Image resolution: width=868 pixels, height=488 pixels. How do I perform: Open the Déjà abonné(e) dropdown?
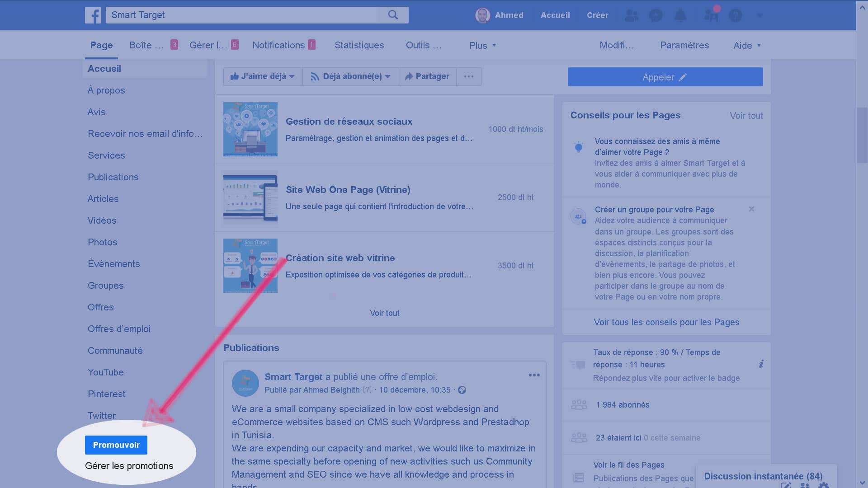350,76
